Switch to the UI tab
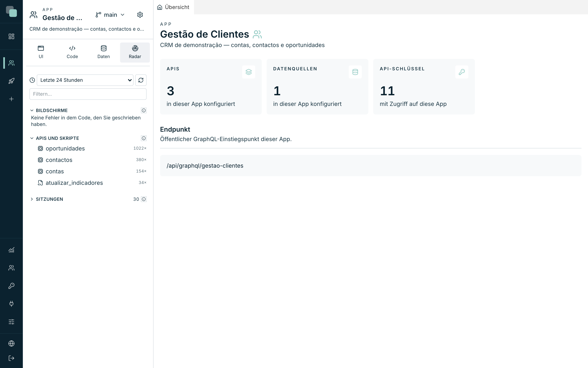588x368 pixels. (41, 52)
